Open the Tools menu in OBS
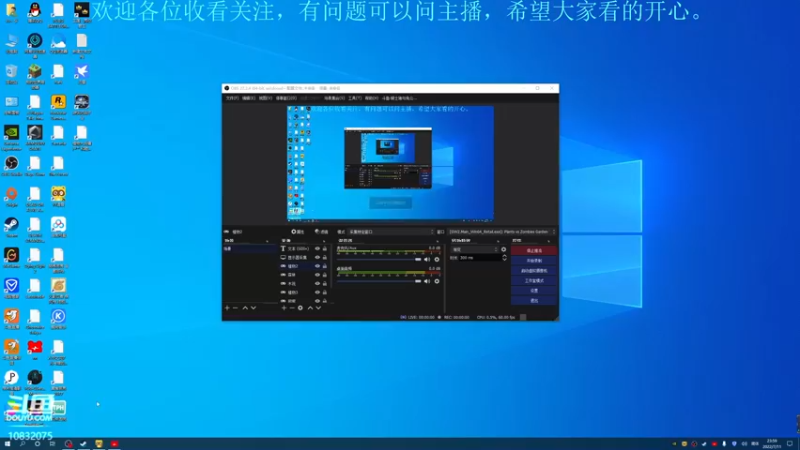The image size is (800, 450). click(x=355, y=98)
